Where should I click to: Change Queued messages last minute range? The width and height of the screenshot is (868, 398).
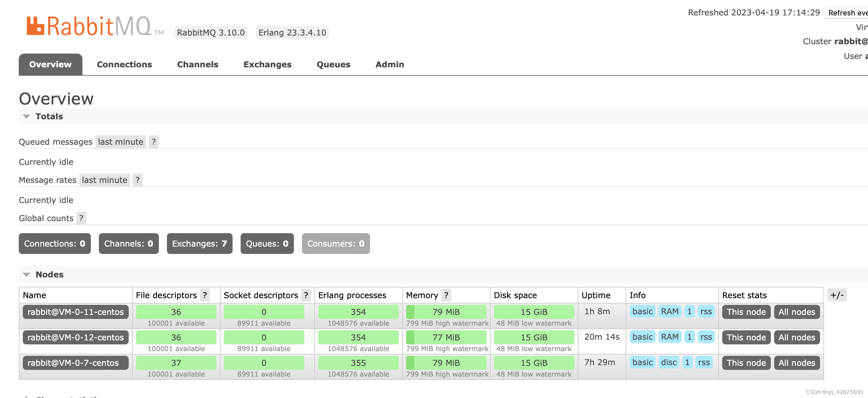point(121,142)
